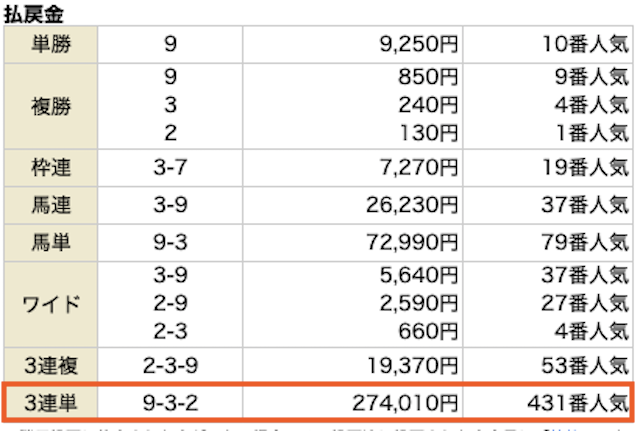Click the 馬連 row label
The width and height of the screenshot is (640, 431).
coord(51,204)
